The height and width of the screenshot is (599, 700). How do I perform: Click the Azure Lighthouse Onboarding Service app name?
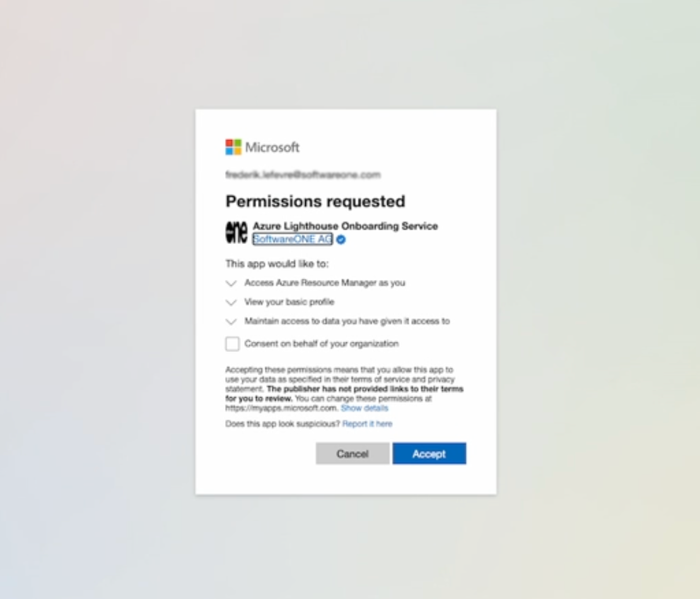pyautogui.click(x=345, y=226)
